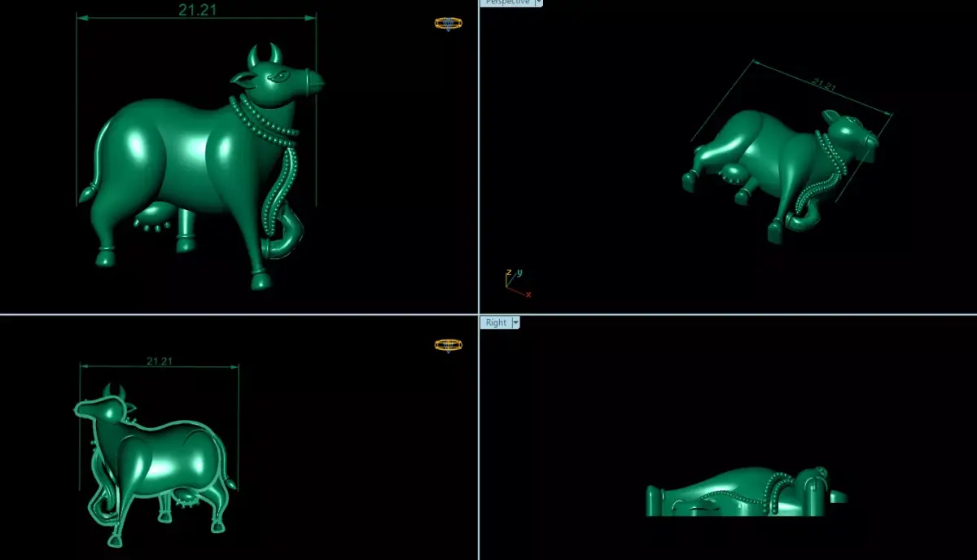Viewport: 977px width, 560px height.
Task: Click the Y axis on the axis indicator
Action: pyautogui.click(x=519, y=271)
